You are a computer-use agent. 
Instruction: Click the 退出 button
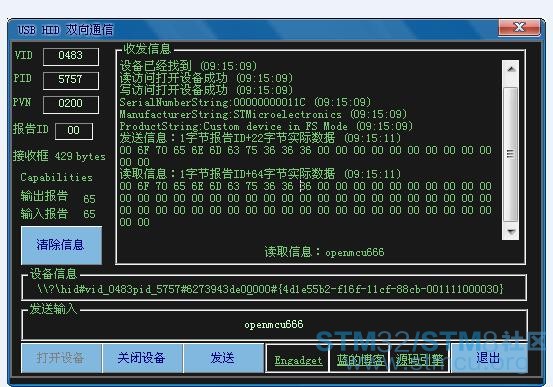coord(489,358)
